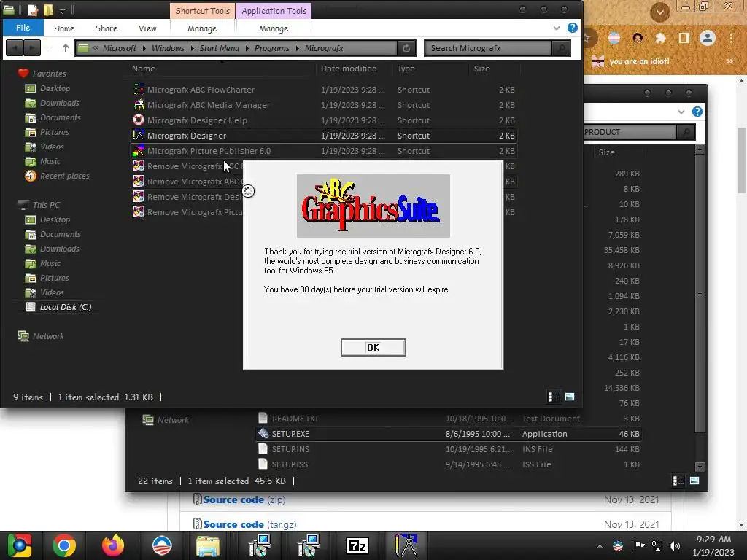
Task: Select SETUP.ISS in the back window
Action: click(290, 464)
